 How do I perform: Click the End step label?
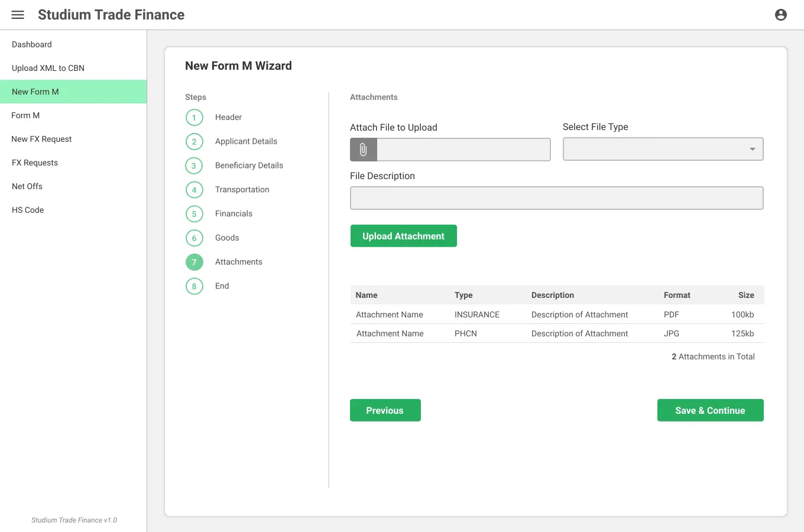pyautogui.click(x=222, y=286)
